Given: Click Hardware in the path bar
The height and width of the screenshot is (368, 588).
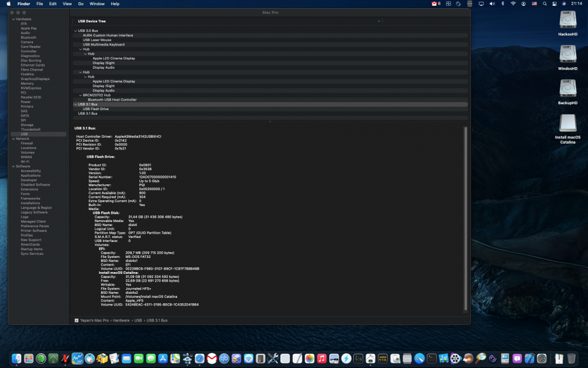Looking at the screenshot, I should tap(121, 321).
